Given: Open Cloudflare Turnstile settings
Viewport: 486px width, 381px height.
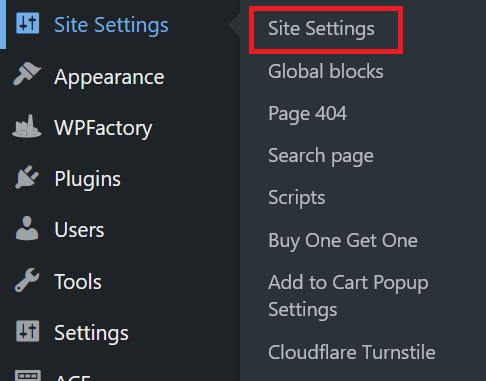Looking at the screenshot, I should pos(352,352).
